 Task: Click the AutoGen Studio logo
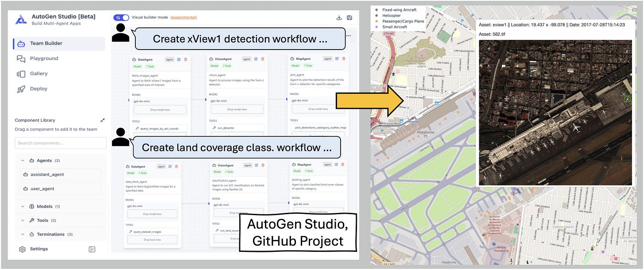[x=21, y=19]
